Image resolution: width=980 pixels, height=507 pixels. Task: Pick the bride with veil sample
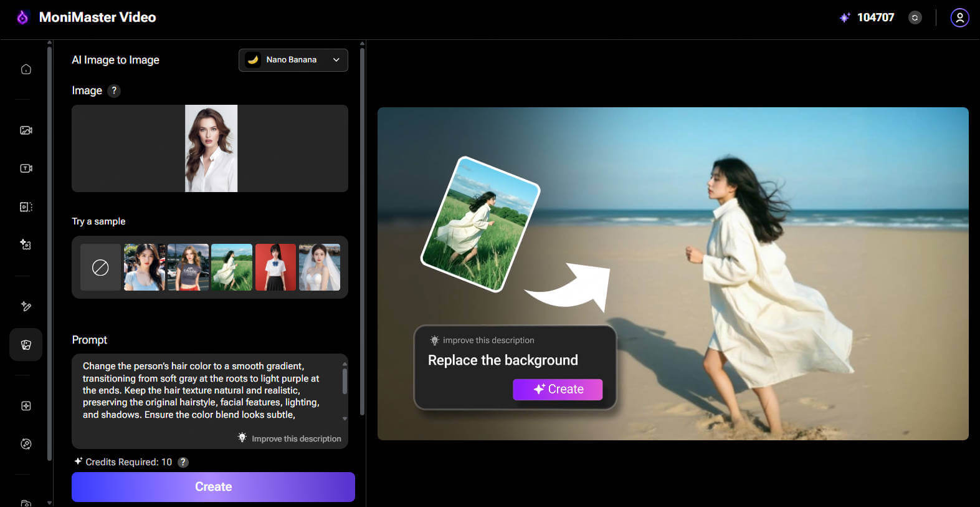(x=320, y=268)
